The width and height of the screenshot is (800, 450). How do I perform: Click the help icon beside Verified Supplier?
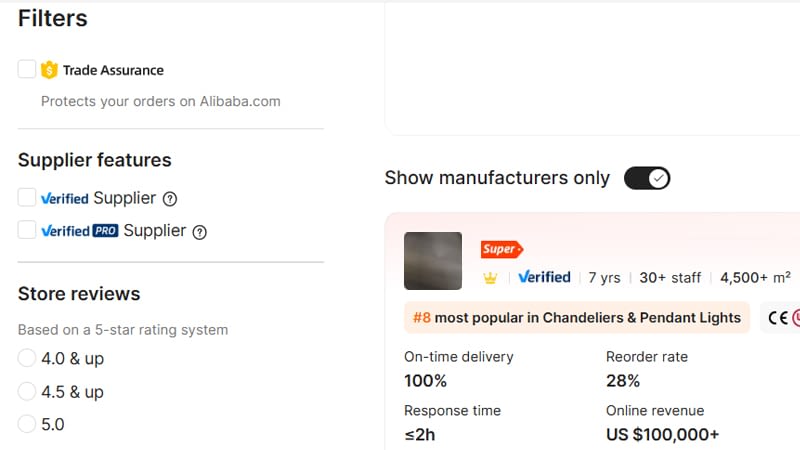tap(170, 198)
